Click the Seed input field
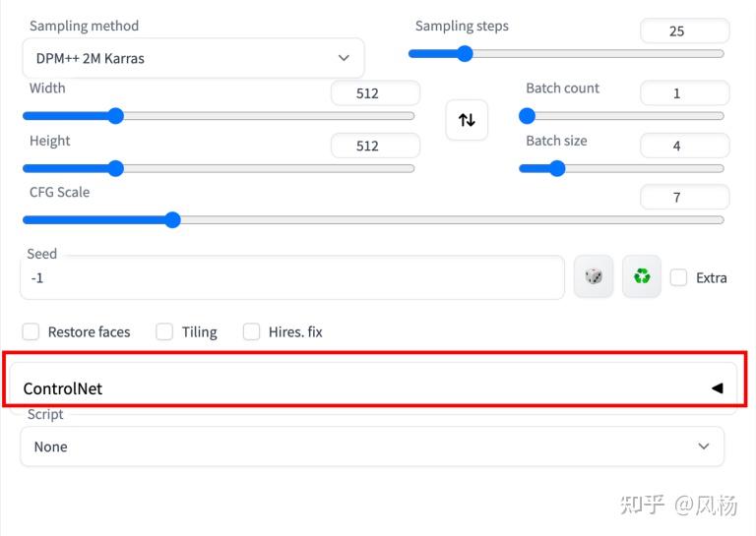 click(x=291, y=278)
